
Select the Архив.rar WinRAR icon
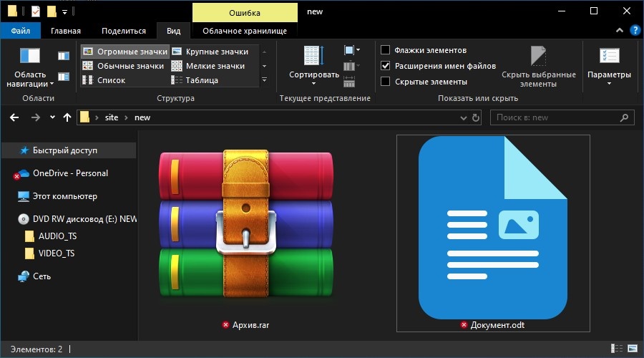click(246, 223)
